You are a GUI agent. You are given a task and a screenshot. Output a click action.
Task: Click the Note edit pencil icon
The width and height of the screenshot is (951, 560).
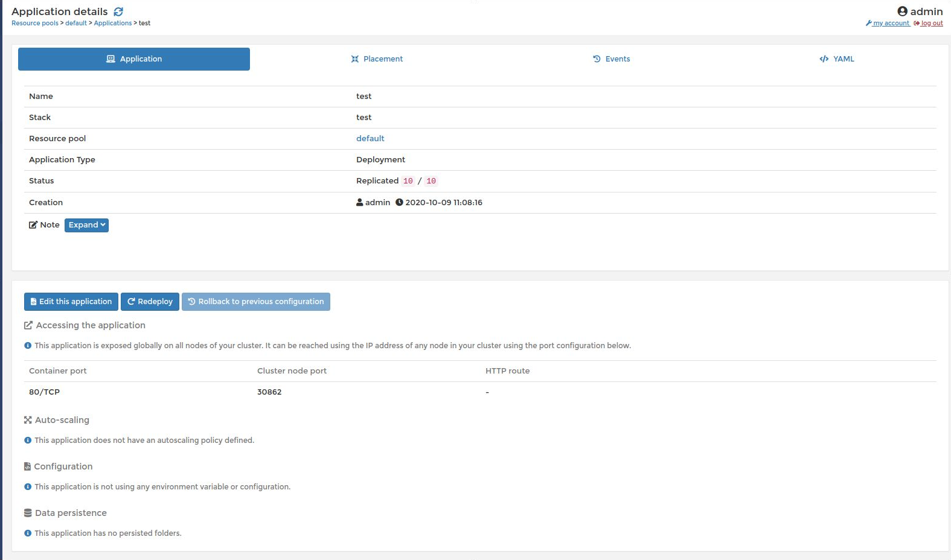click(33, 225)
